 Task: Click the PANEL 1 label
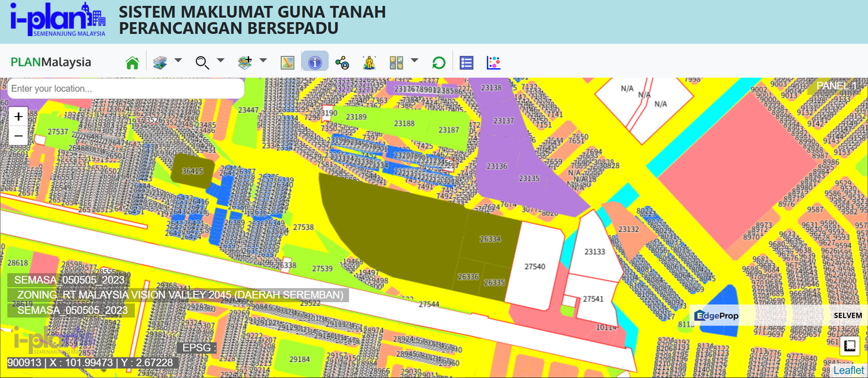point(836,86)
